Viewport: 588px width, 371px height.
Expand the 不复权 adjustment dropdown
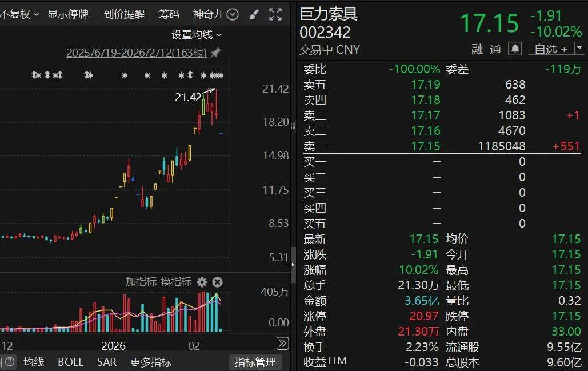click(20, 14)
